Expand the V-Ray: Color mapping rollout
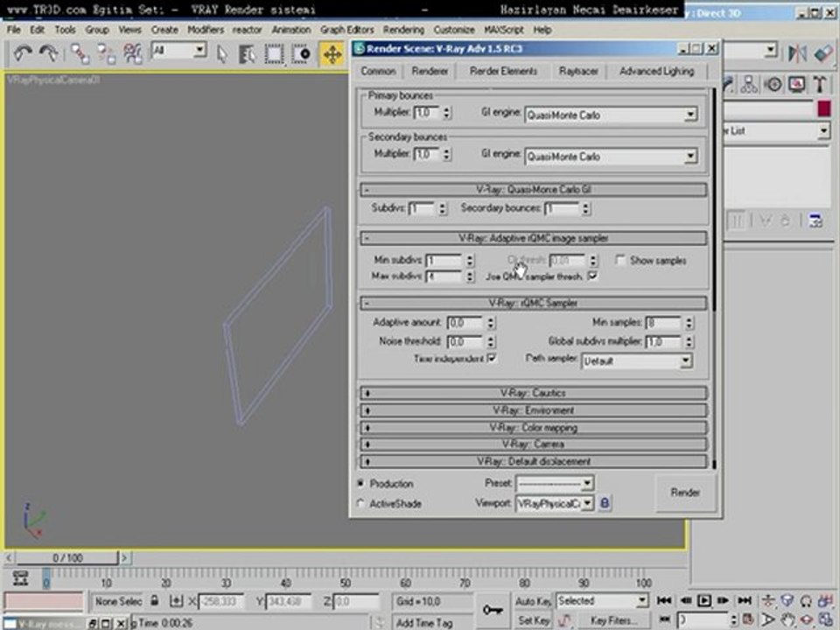 [533, 428]
